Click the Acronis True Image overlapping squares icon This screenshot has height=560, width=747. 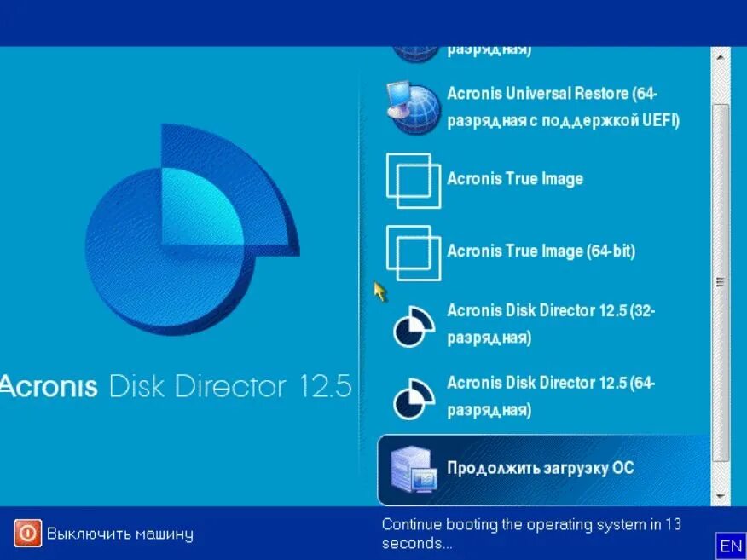click(x=414, y=181)
